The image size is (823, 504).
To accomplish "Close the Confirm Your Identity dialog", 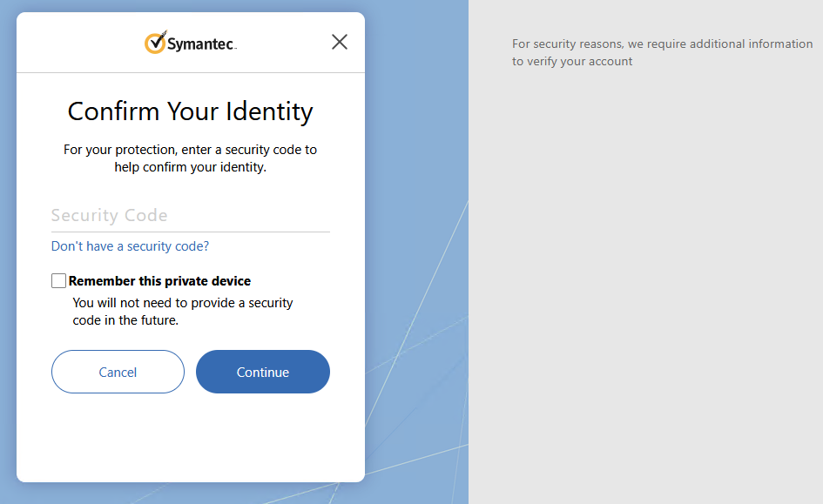I will coord(340,42).
